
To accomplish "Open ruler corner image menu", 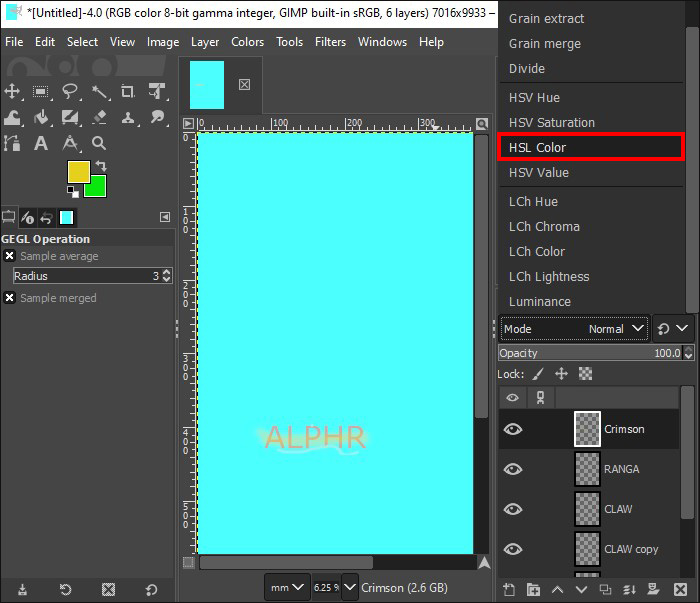I will click(188, 124).
